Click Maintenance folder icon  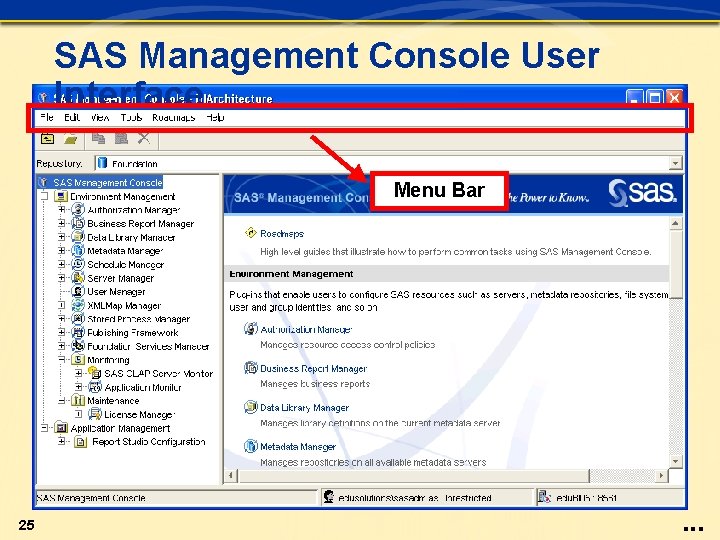pos(78,400)
